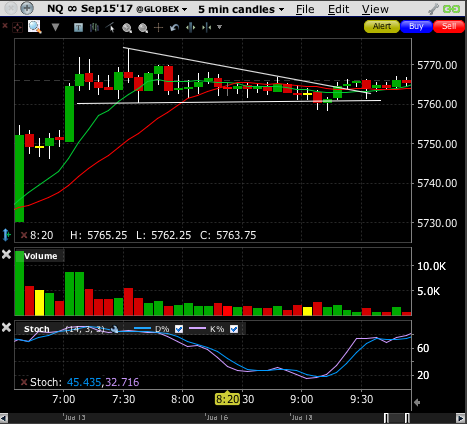Image resolution: width=467 pixels, height=424 pixels.
Task: Remove the 8:20 price readout X
Action: 24,235
